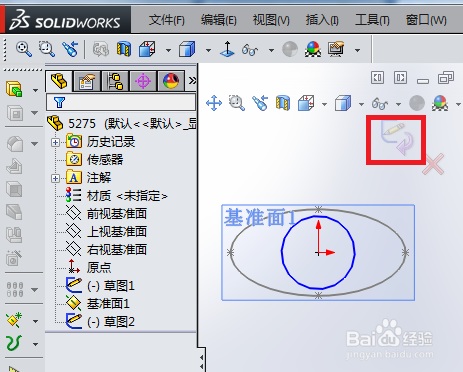This screenshot has width=463, height=372.
Task: Click Hide/Show Items glasses in top toolbar
Action: click(250, 50)
